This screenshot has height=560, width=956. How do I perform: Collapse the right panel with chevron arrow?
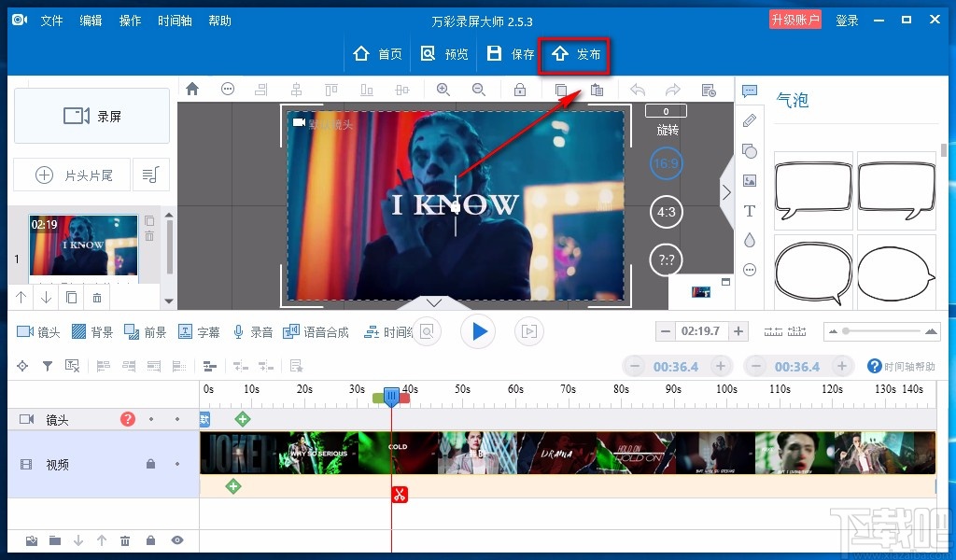click(726, 192)
